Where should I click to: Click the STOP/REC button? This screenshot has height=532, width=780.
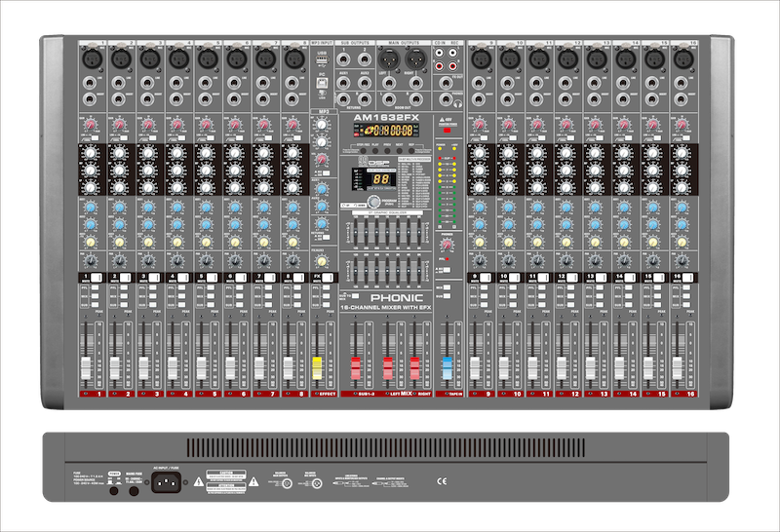363,150
